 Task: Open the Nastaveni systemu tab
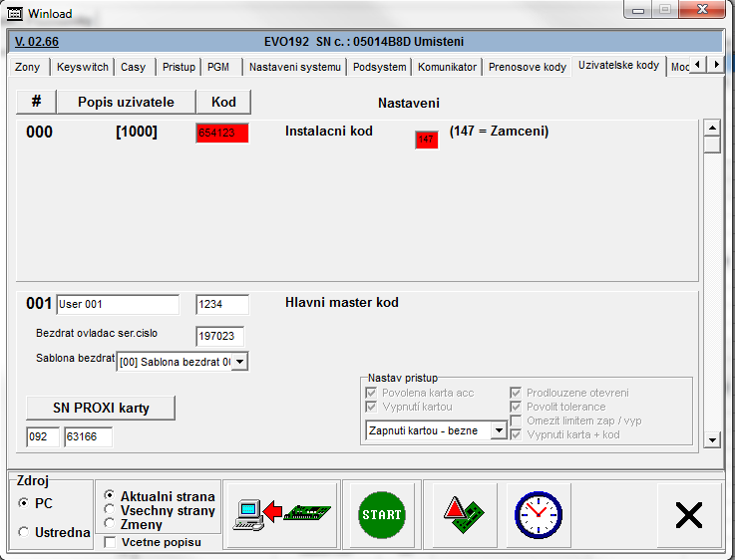pyautogui.click(x=295, y=67)
